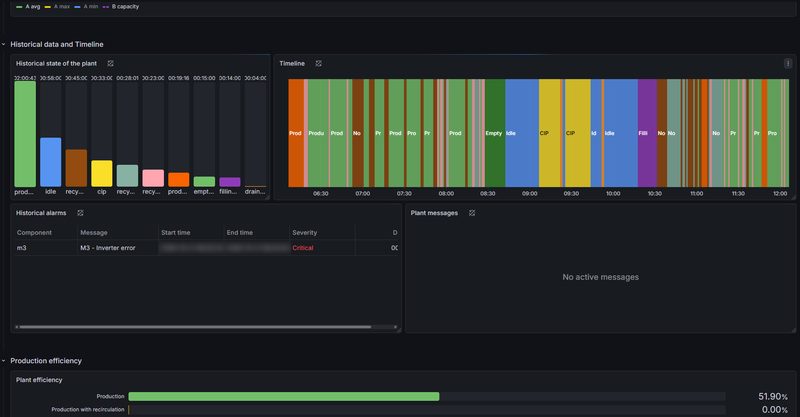
Task: Click the Production with recirculation label
Action: coord(88,409)
